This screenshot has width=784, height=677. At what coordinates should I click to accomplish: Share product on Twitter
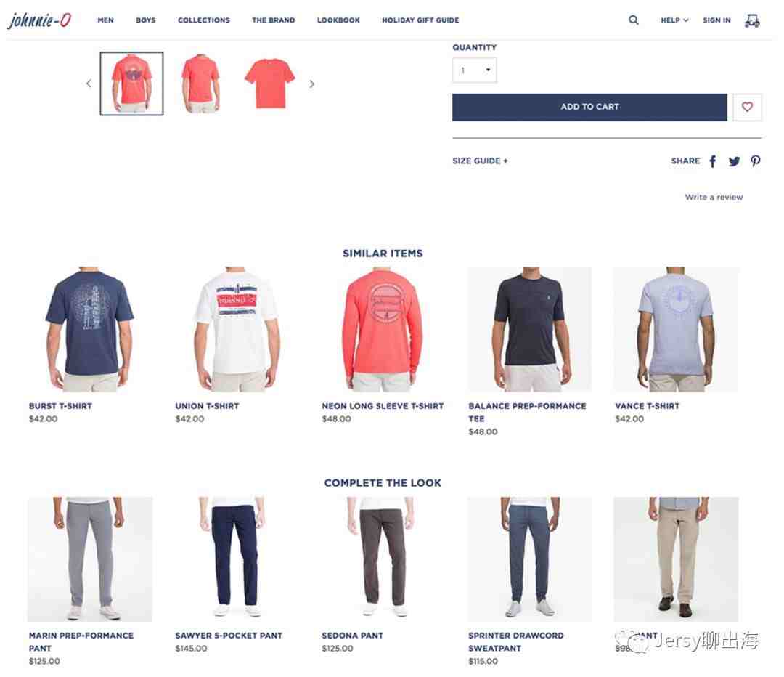point(733,161)
